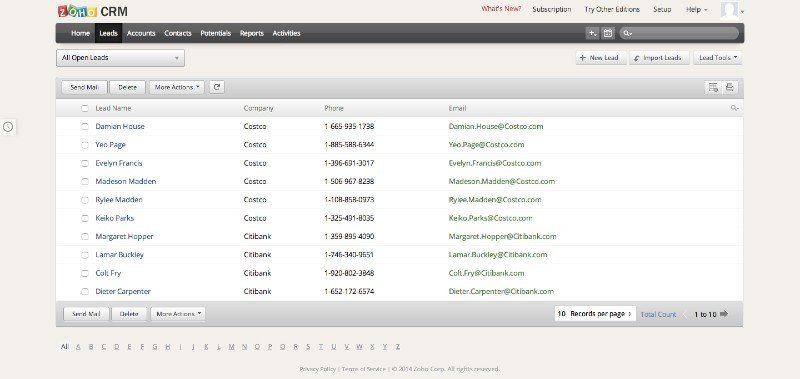Open the Privacy Policy link
800x379 pixels.
317,369
